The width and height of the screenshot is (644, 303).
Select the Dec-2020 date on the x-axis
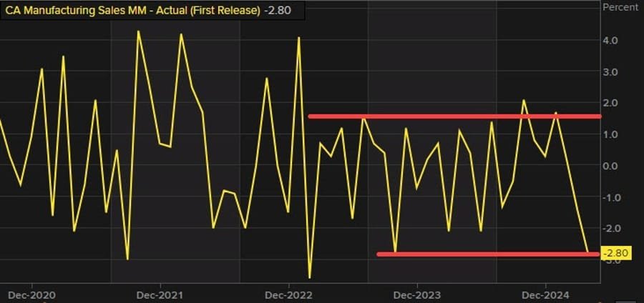(x=31, y=294)
